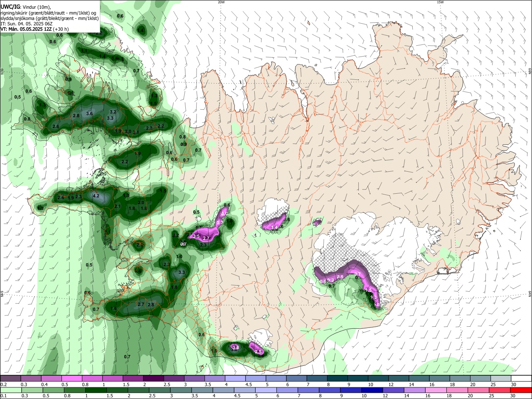This screenshot has width=532, height=399.
Task: Click the 2.4 precipitation value on the map
Action: pyautogui.click(x=61, y=197)
